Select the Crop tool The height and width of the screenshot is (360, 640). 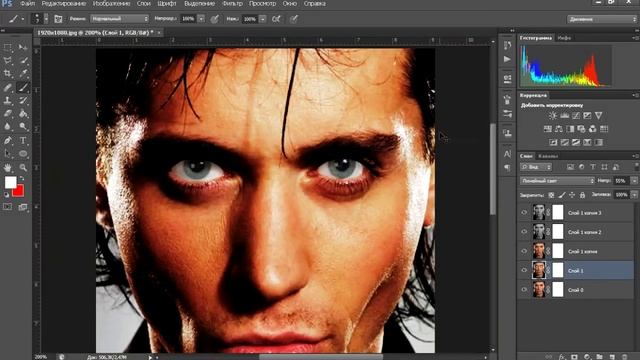(x=7, y=73)
